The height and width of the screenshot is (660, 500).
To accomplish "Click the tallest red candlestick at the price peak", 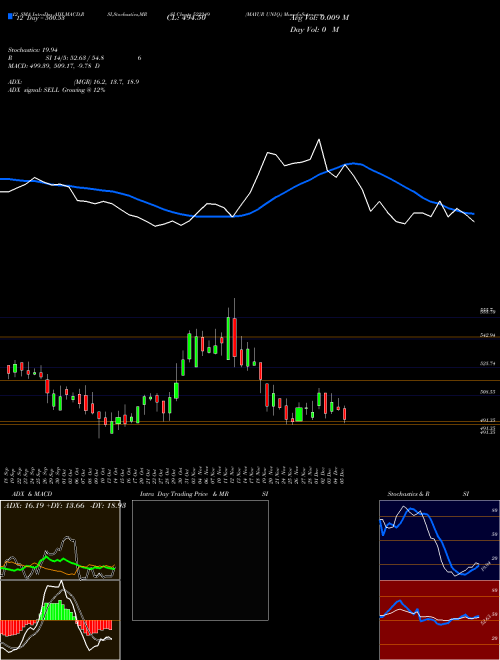I will [x=234, y=337].
